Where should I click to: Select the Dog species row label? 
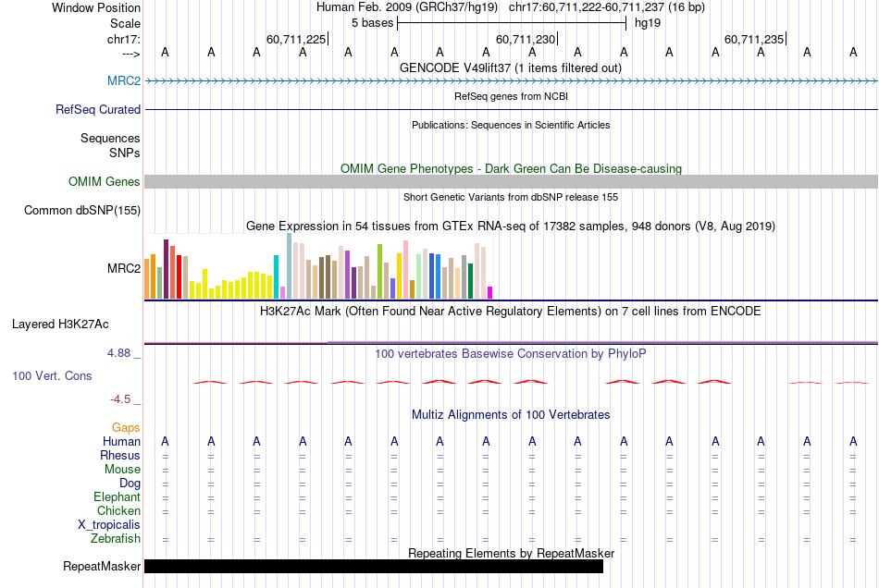point(130,483)
